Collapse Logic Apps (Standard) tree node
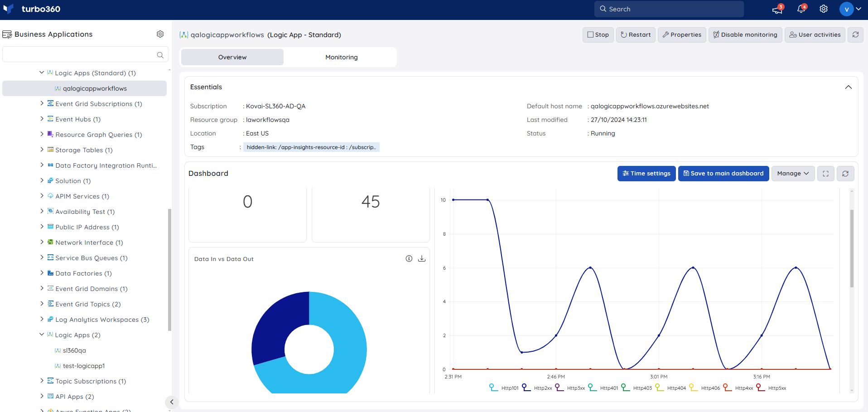 click(42, 73)
